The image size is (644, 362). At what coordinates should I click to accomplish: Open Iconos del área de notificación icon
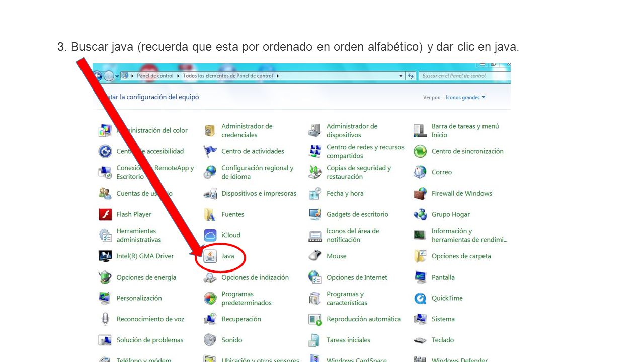(315, 235)
